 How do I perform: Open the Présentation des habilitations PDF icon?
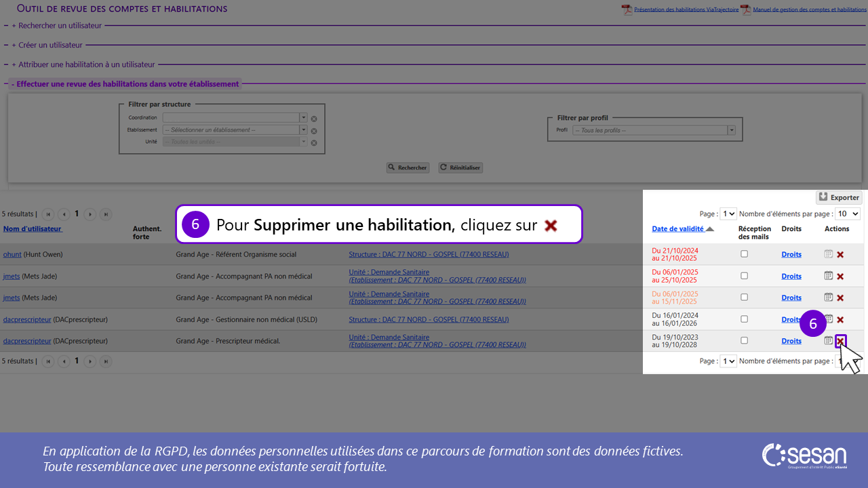[x=627, y=9]
